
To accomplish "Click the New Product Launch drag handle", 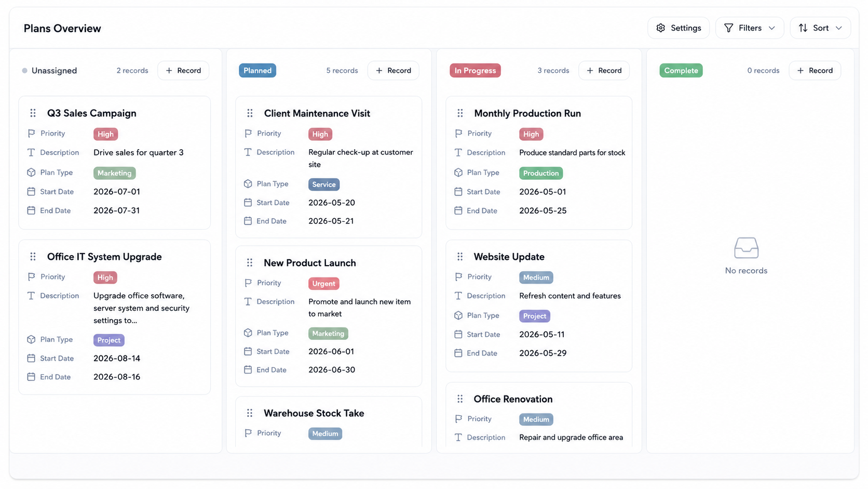I will [x=250, y=263].
